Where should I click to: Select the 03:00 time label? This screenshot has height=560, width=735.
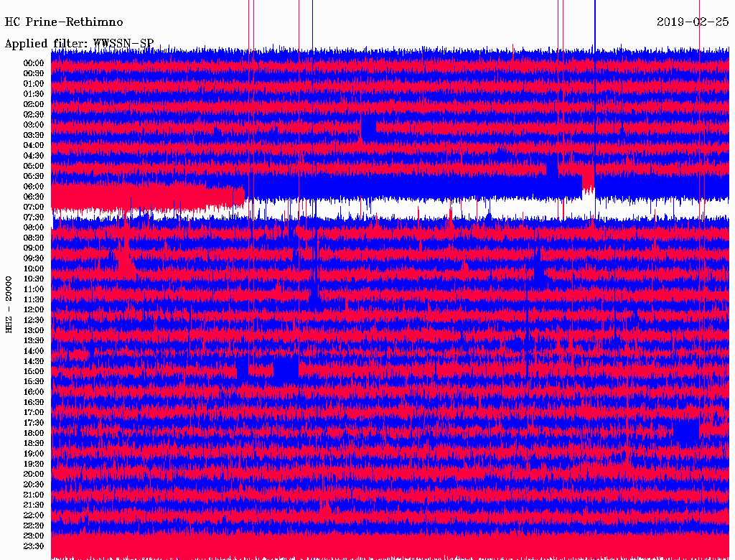coord(34,125)
